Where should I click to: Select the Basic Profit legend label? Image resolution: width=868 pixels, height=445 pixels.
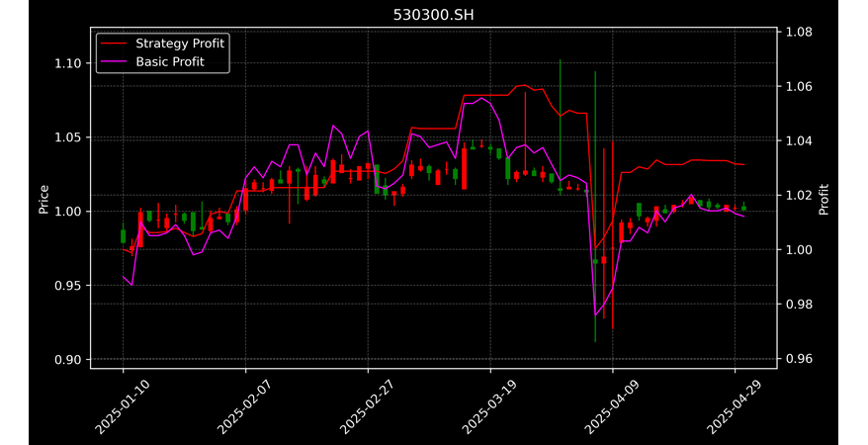(170, 61)
